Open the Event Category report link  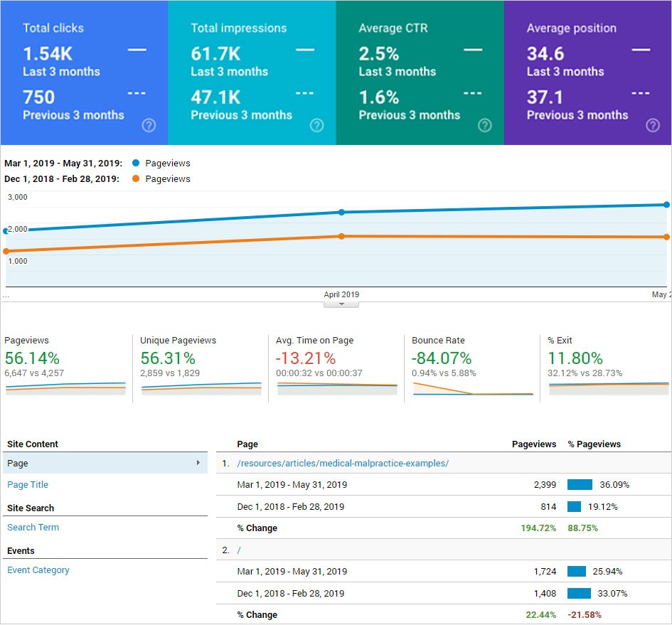click(38, 570)
